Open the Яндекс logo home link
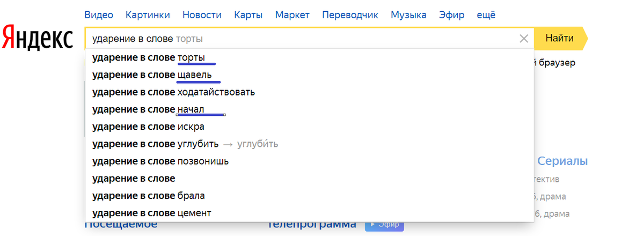The width and height of the screenshot is (644, 236). (37, 39)
